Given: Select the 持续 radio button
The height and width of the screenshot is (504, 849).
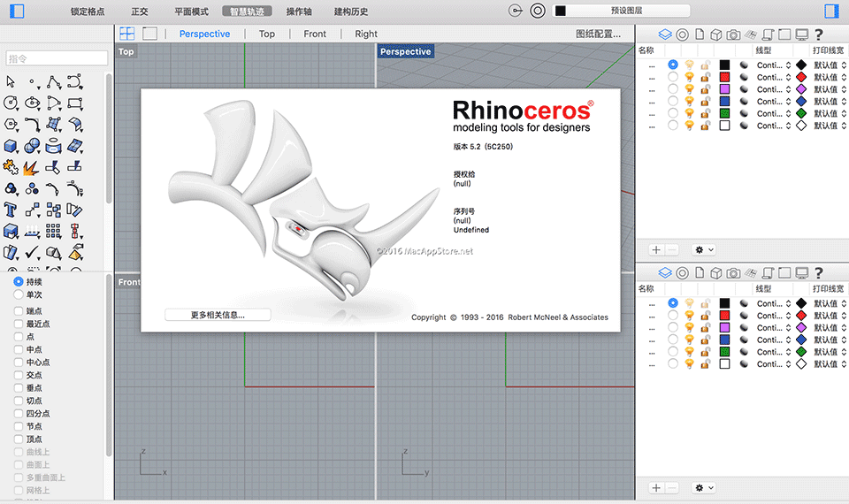Looking at the screenshot, I should [x=19, y=281].
